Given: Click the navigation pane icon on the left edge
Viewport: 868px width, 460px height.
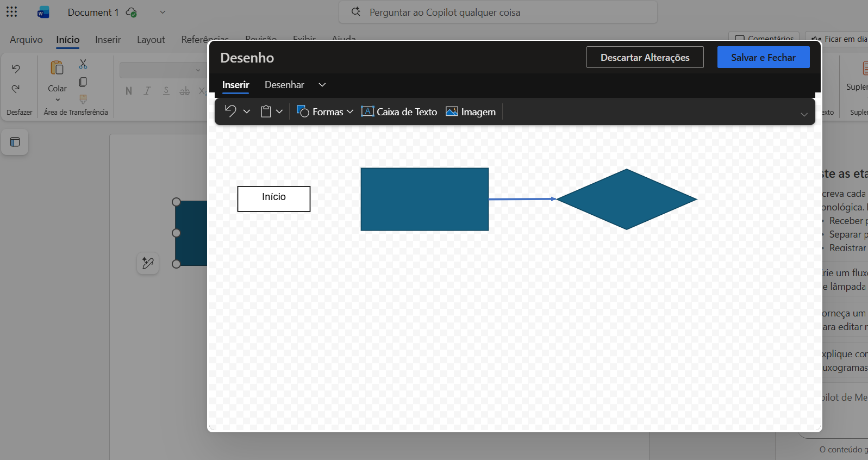Looking at the screenshot, I should (15, 142).
